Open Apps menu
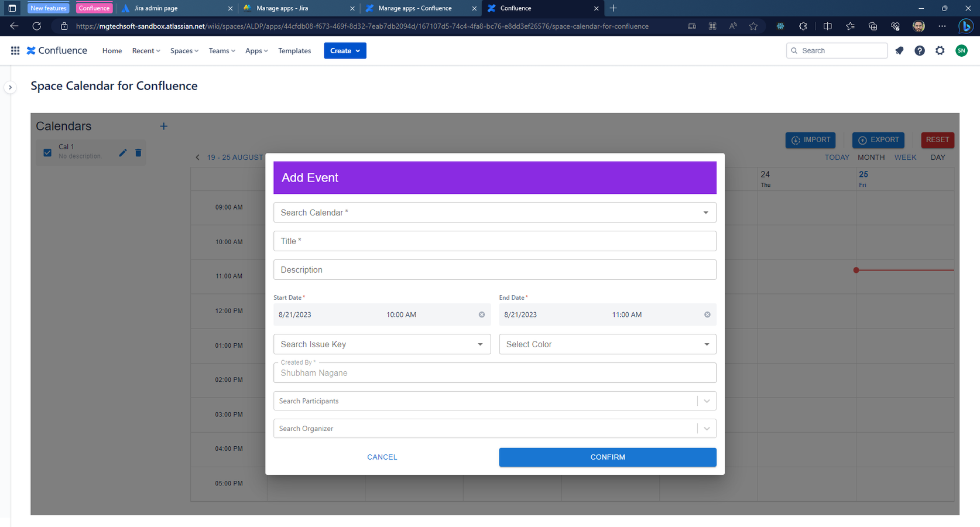The image size is (980, 527). click(x=256, y=51)
